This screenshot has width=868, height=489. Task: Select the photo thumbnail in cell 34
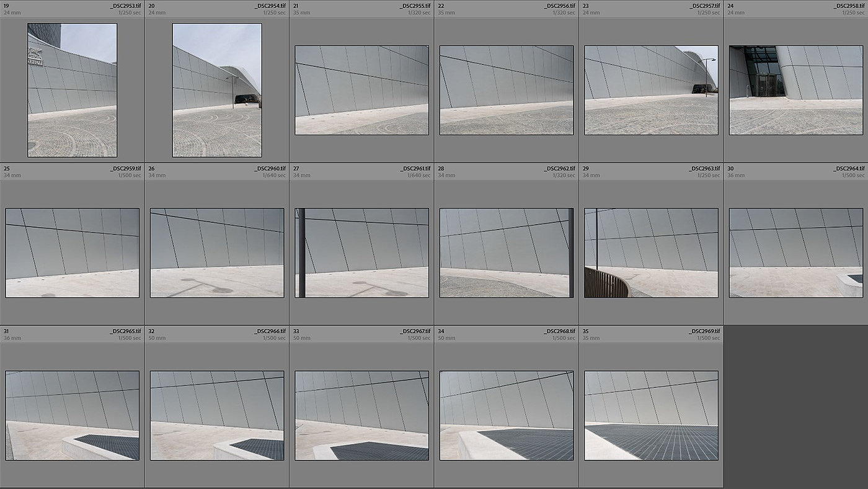click(507, 415)
